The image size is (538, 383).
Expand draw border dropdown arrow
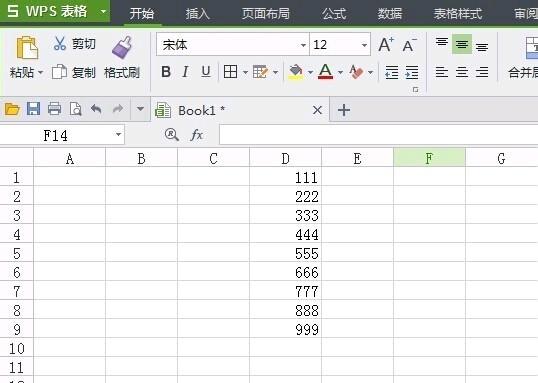[275, 72]
